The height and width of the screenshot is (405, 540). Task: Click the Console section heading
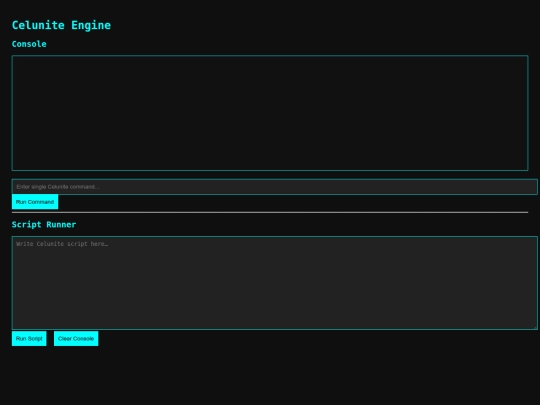click(x=29, y=44)
